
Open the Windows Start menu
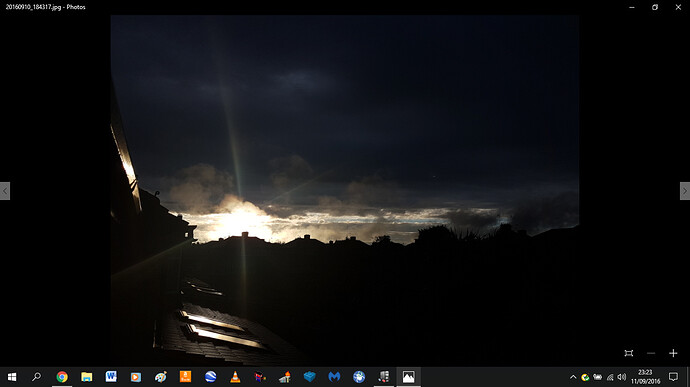pos(12,377)
